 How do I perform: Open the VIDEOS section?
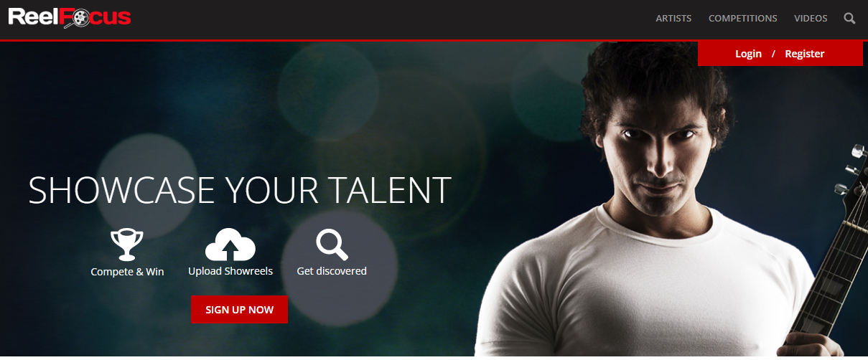click(811, 19)
